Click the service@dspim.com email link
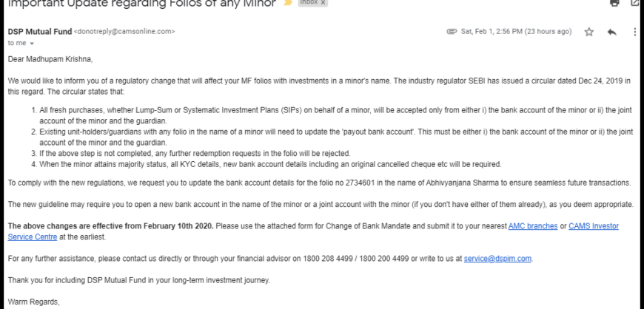 click(x=497, y=259)
